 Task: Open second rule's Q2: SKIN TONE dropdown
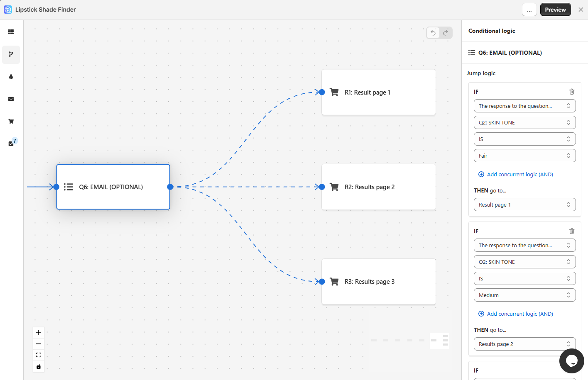[525, 262]
